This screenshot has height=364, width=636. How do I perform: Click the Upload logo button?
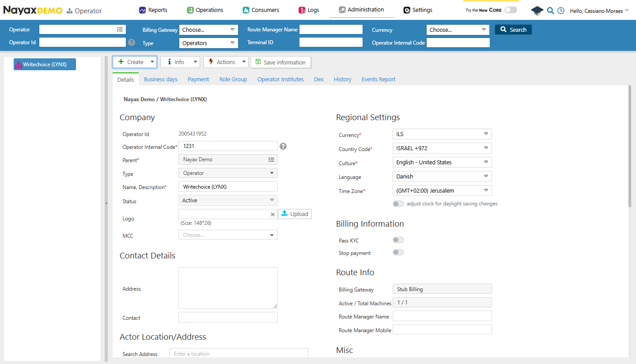point(295,214)
